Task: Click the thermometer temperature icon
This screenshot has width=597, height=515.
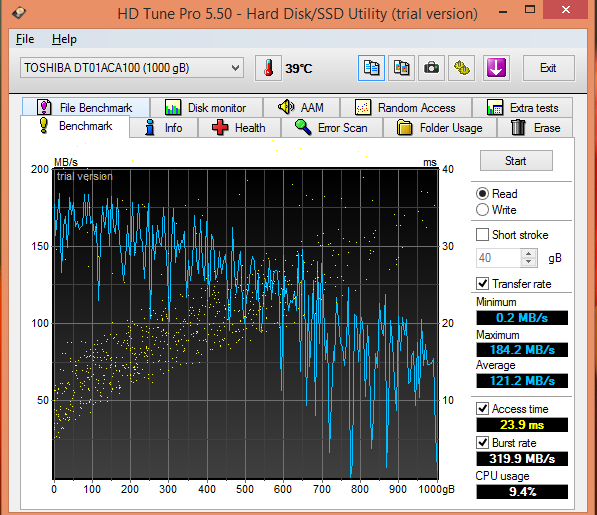Action: coord(268,68)
